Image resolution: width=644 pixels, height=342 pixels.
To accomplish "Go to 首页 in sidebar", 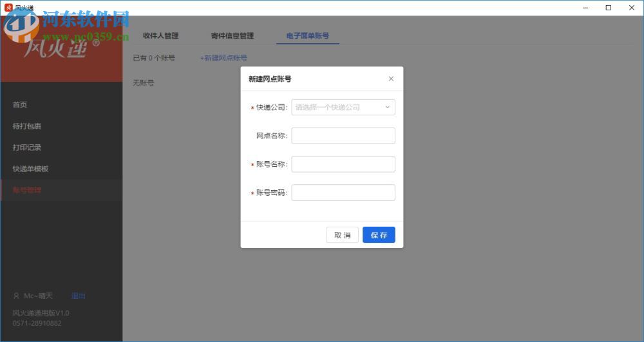I will click(20, 105).
